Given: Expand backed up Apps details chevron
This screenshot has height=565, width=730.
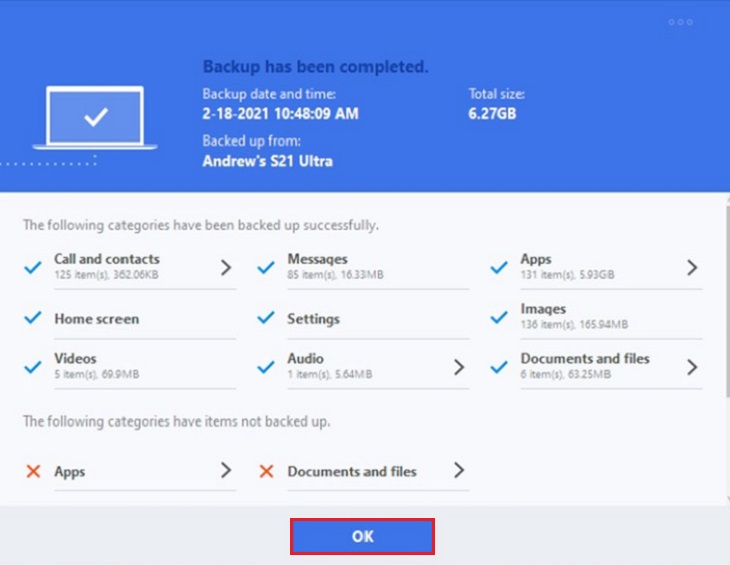Looking at the screenshot, I should 692,267.
